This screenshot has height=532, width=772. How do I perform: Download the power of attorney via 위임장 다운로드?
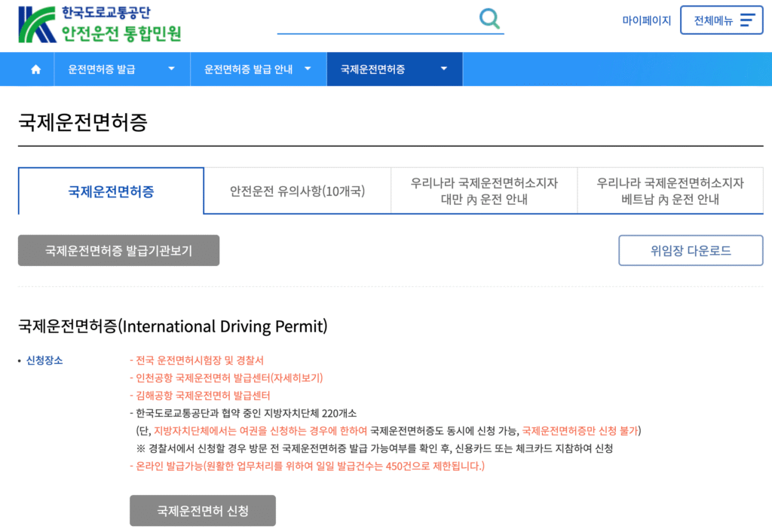click(x=691, y=250)
